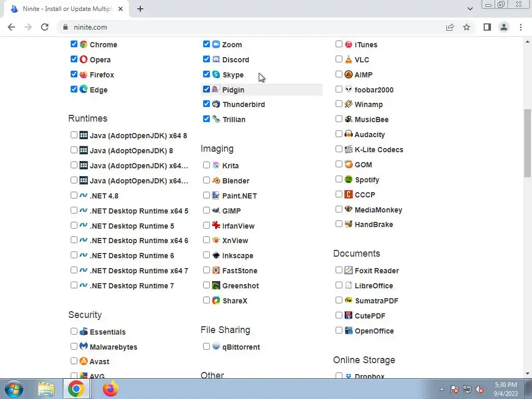This screenshot has width=532, height=399.
Task: Click the Greenshot label
Action: pos(241,286)
